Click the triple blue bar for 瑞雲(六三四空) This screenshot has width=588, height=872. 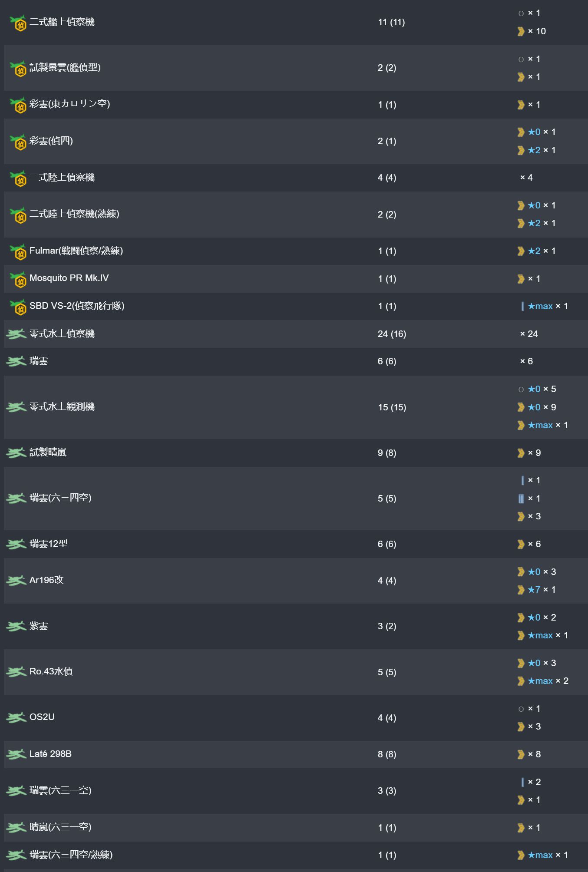[521, 499]
